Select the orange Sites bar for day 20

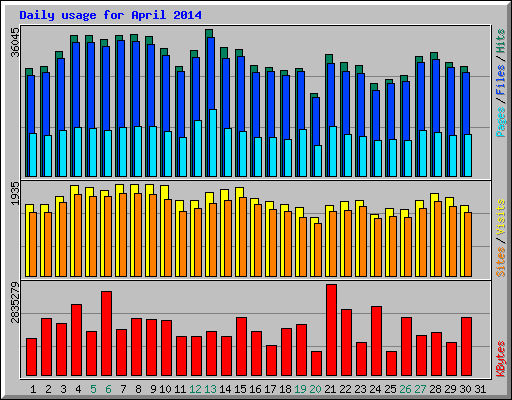click(318, 250)
